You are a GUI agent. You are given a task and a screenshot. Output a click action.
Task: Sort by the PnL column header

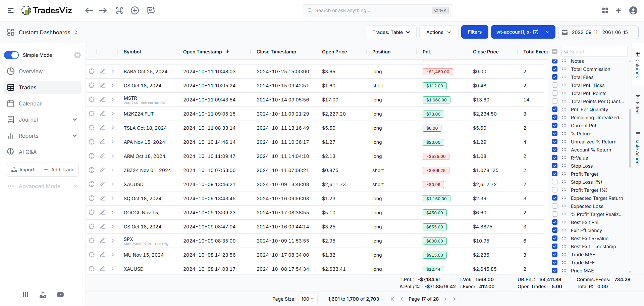tap(427, 52)
